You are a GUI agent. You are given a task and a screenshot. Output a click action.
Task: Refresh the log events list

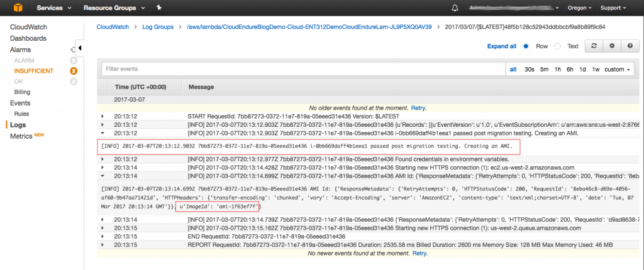point(594,46)
